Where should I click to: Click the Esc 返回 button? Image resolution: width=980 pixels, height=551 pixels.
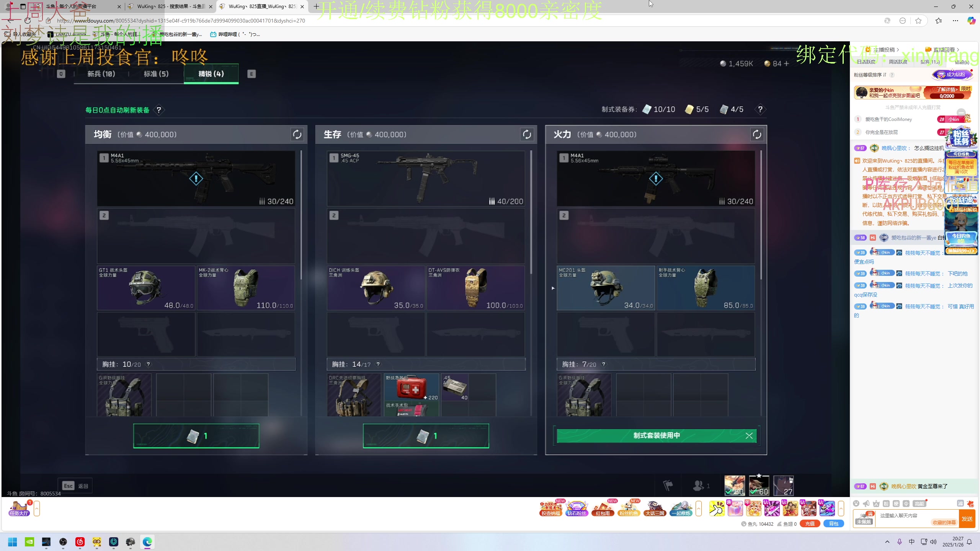(75, 486)
